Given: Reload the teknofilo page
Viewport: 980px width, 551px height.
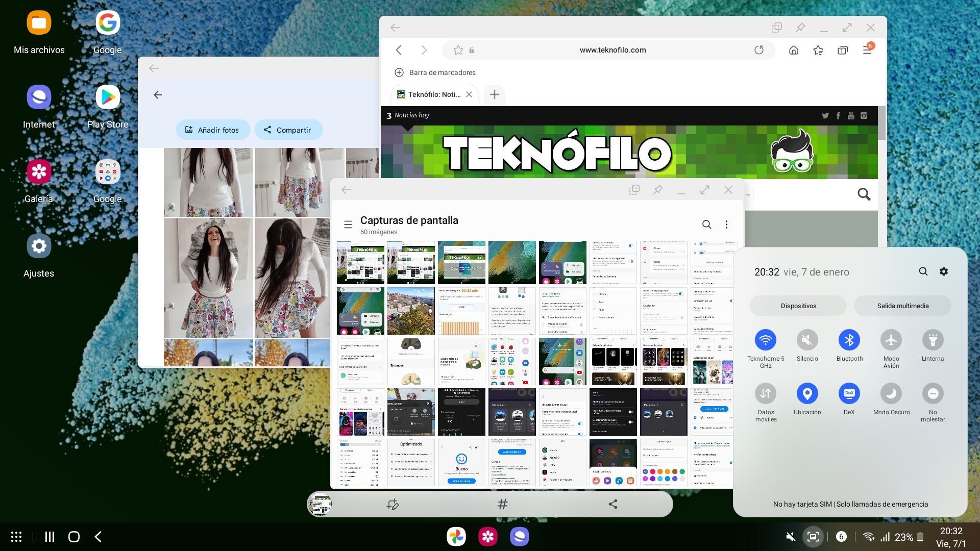Looking at the screenshot, I should (759, 50).
